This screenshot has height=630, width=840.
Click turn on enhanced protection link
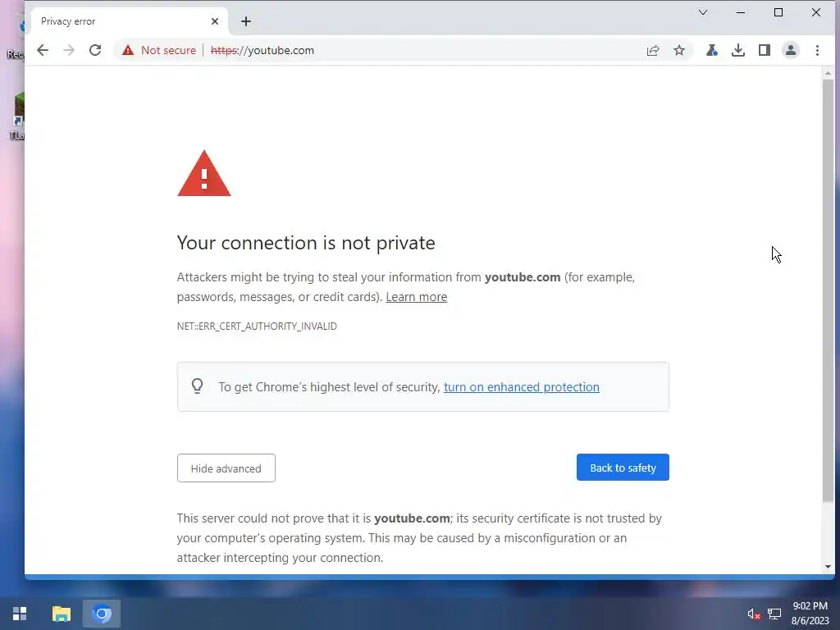pyautogui.click(x=521, y=387)
